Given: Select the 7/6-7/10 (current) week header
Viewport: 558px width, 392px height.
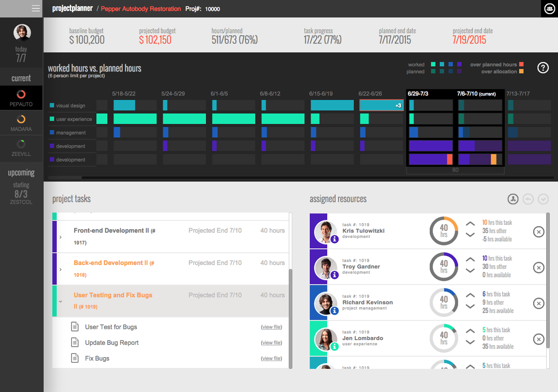Looking at the screenshot, I should tap(476, 94).
